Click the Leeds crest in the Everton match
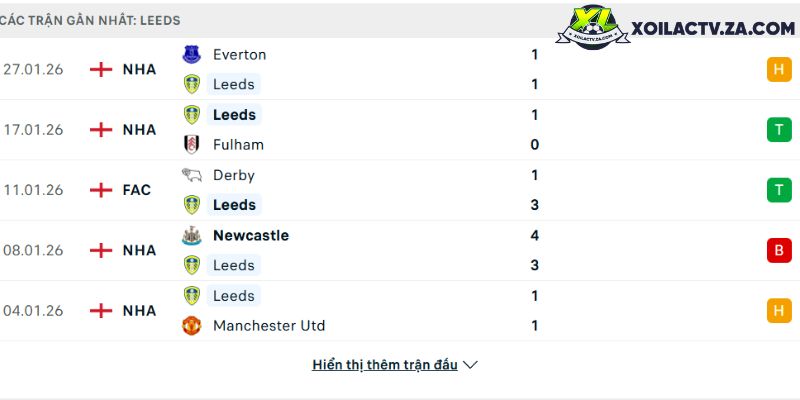Screen dimensions: 800x400 [x=191, y=85]
